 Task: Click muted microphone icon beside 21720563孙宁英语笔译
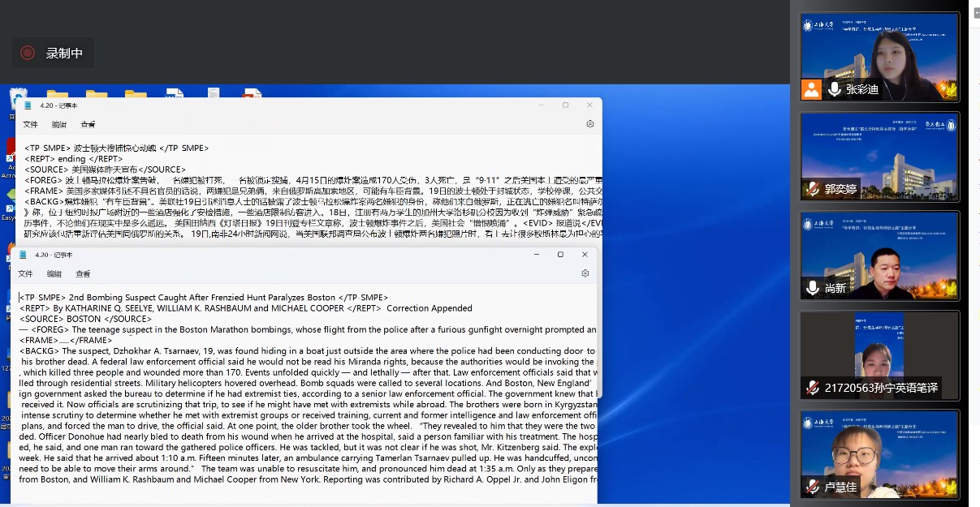click(813, 388)
